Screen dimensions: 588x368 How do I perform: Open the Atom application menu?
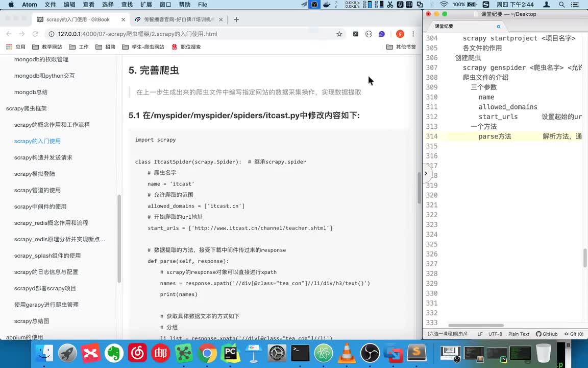29,5
